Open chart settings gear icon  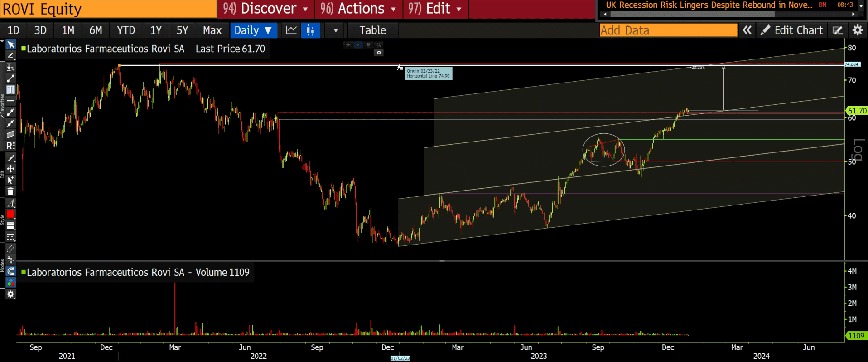[x=858, y=30]
